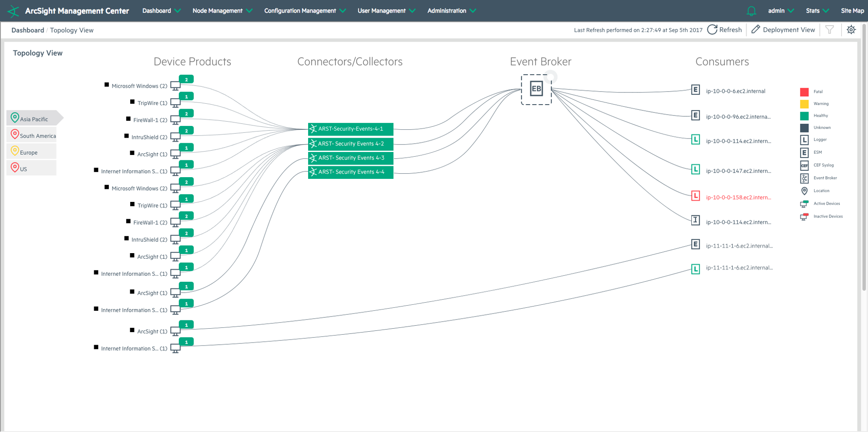Screen dimensions: 868x432
Task: Click the Refresh text button
Action: coord(730,30)
